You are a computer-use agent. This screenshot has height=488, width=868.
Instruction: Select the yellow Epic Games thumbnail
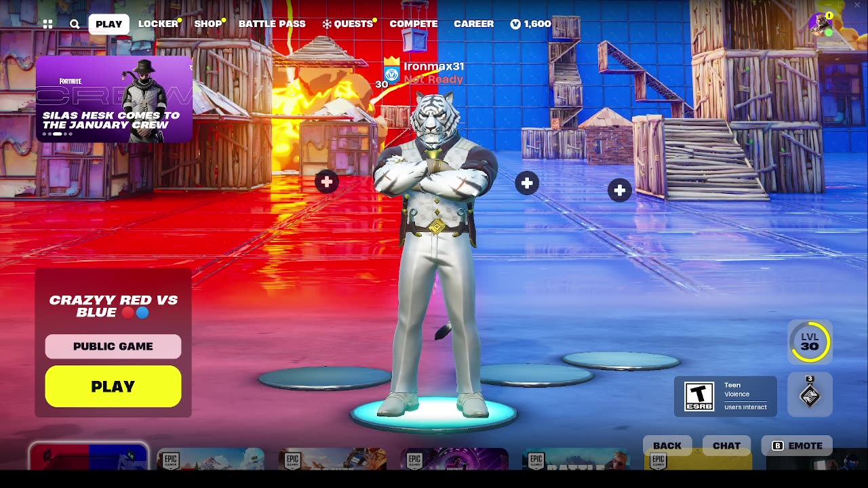698,459
